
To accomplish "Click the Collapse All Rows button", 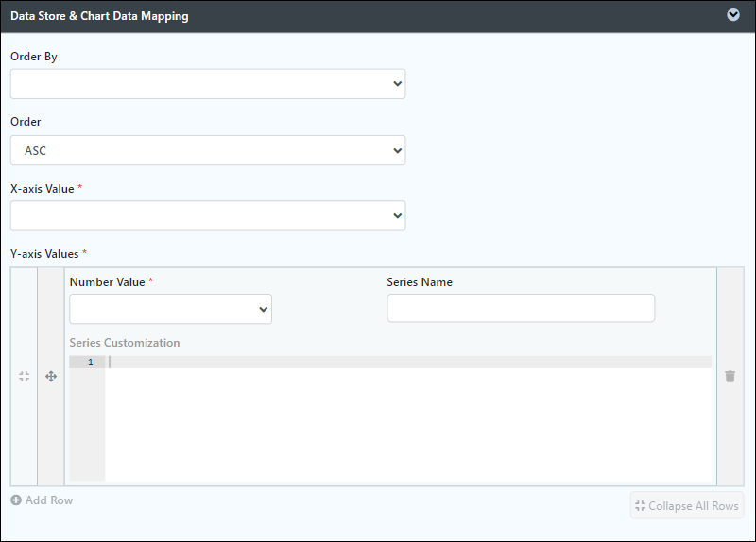I will [687, 505].
